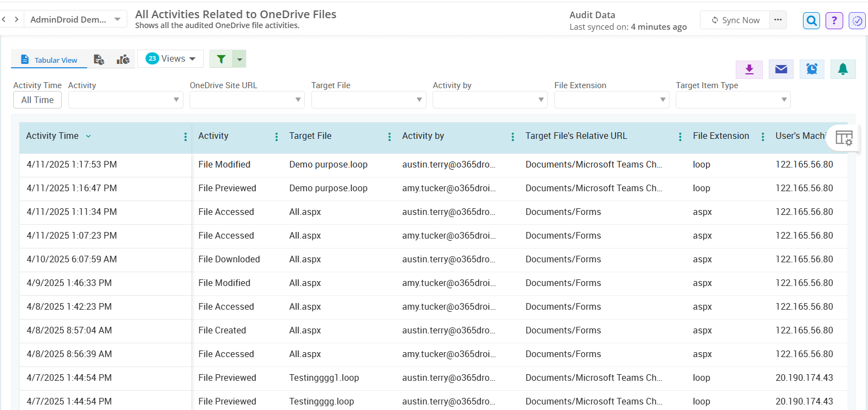Click amy.tucker in the 1:07:23 PM row

(449, 236)
